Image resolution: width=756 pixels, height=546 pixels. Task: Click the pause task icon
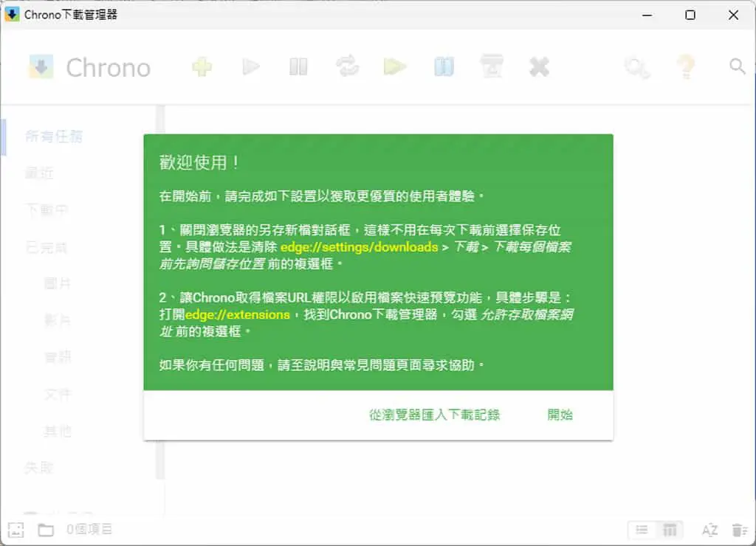point(298,66)
